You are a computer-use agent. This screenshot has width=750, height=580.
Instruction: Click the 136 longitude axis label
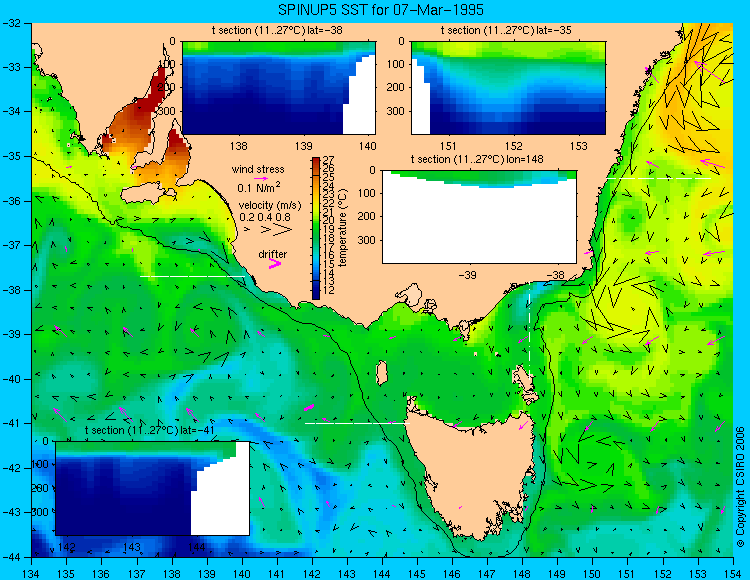(101, 573)
